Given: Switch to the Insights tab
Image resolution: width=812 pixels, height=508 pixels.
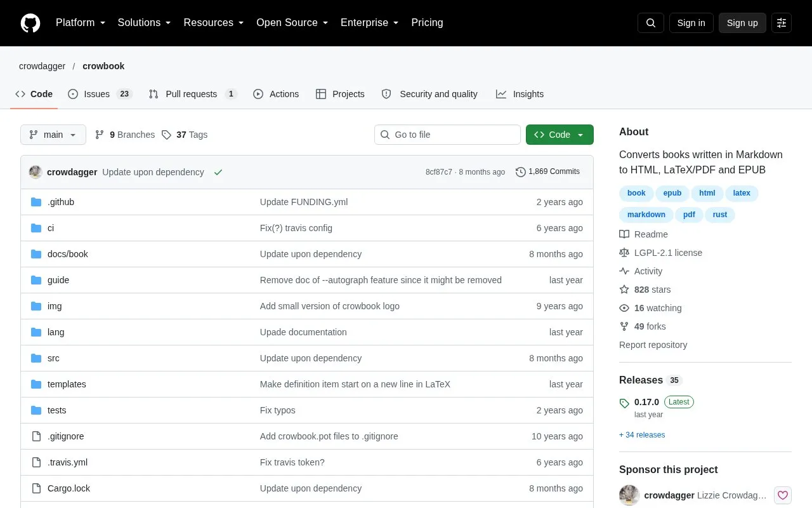Looking at the screenshot, I should coord(520,94).
